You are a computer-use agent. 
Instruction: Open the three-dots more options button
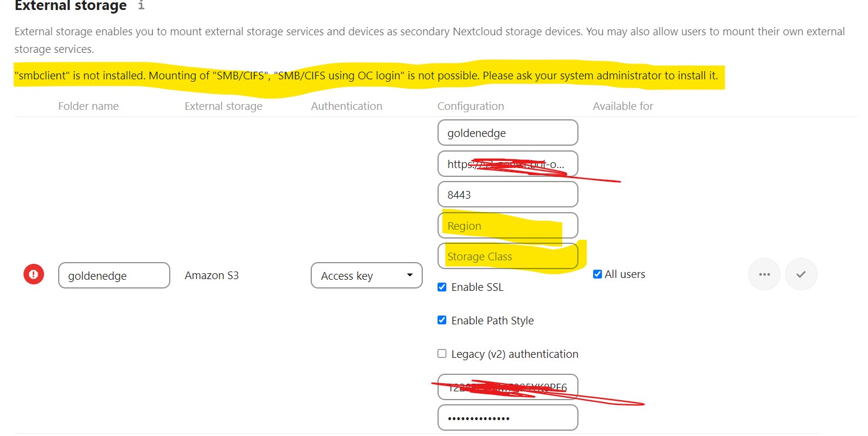(764, 274)
